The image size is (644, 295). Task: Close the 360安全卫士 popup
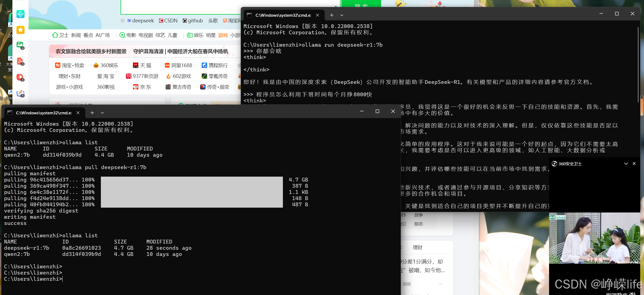point(634,164)
